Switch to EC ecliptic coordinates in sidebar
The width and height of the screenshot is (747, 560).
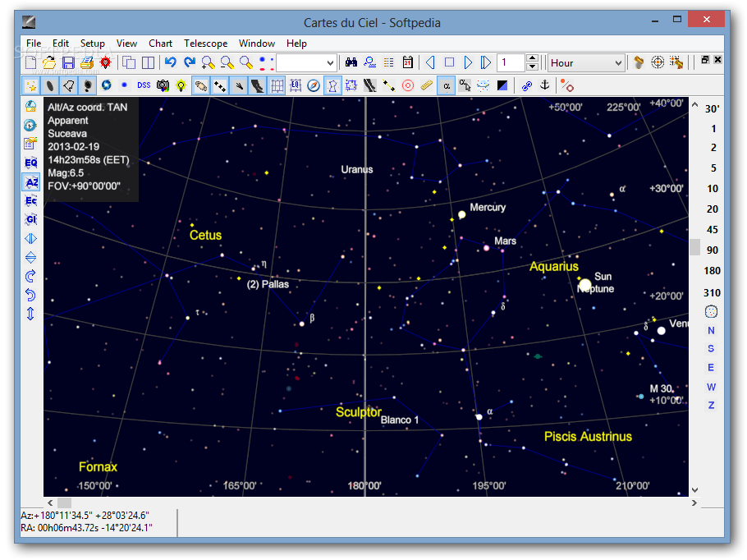coord(30,200)
